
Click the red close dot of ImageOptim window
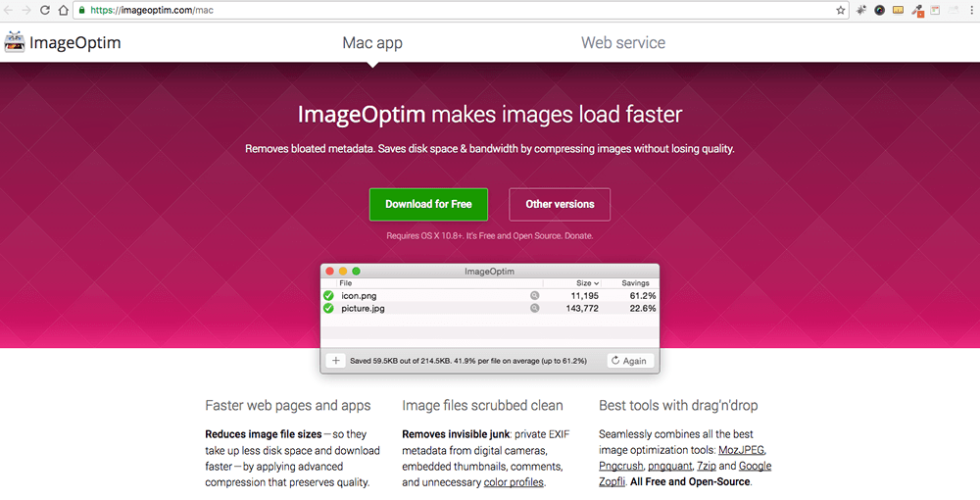330,272
